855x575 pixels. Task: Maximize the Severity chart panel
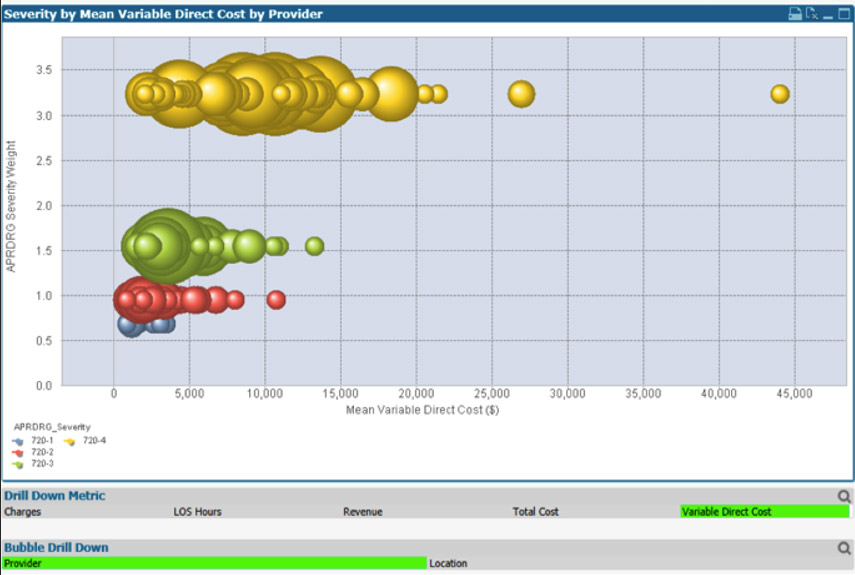[844, 14]
